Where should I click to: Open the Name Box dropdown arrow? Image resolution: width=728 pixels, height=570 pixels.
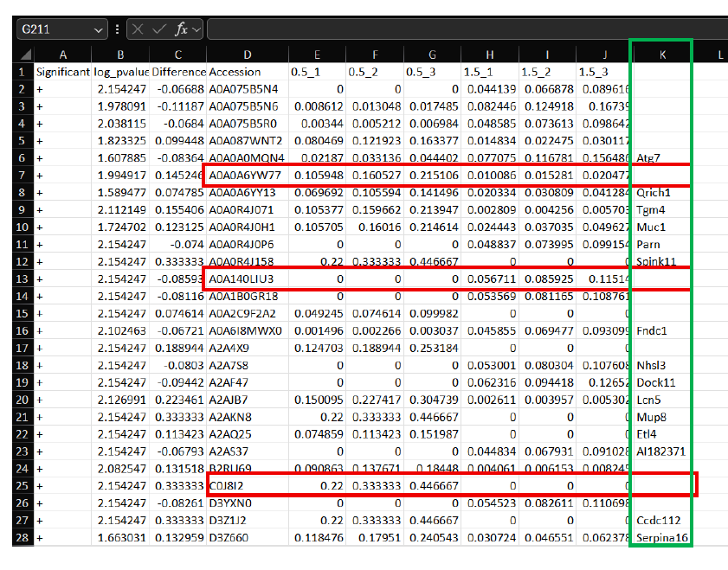pyautogui.click(x=98, y=29)
